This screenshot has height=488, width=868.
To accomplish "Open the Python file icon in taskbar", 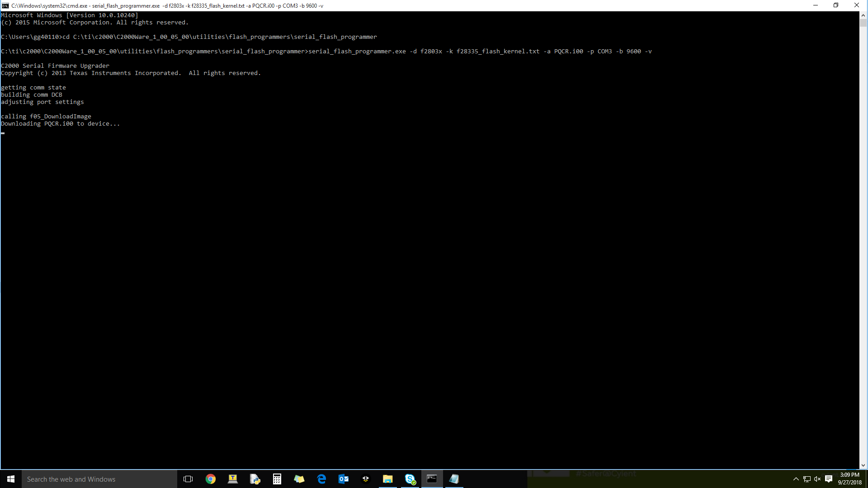I will point(255,479).
